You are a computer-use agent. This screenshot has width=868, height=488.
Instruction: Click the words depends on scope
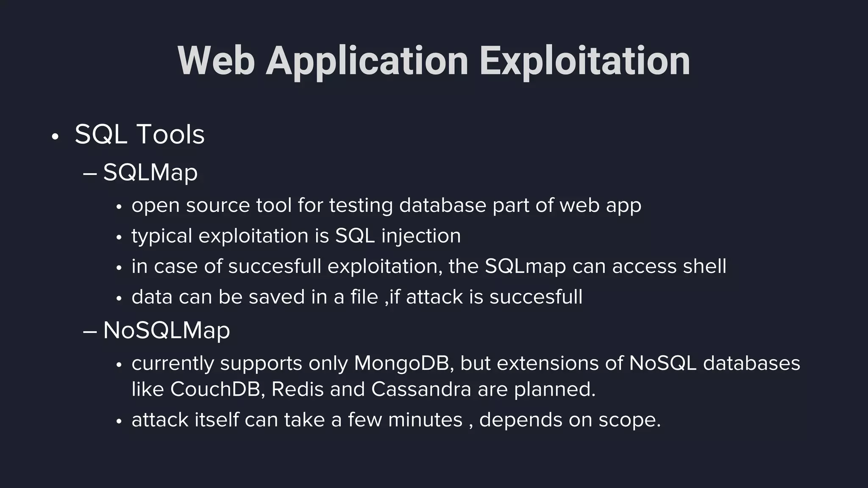pos(570,420)
